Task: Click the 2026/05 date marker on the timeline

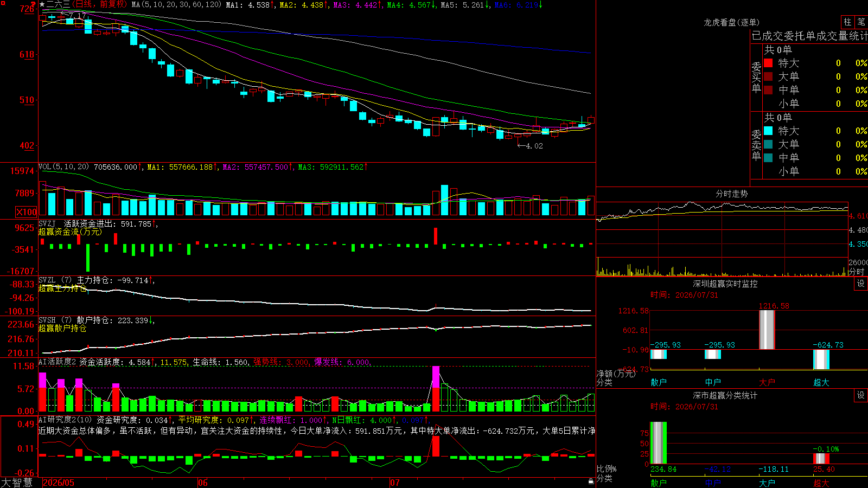Action: point(59,483)
